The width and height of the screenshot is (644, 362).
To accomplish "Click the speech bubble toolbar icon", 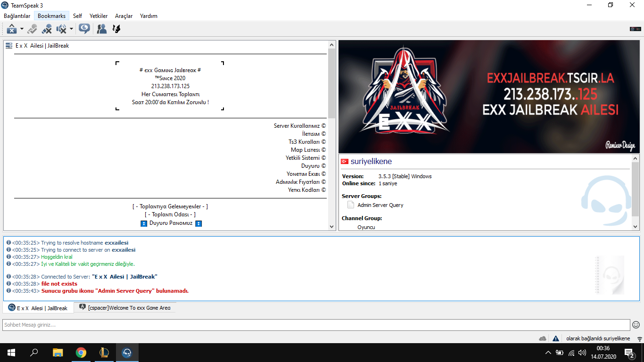I will [84, 29].
